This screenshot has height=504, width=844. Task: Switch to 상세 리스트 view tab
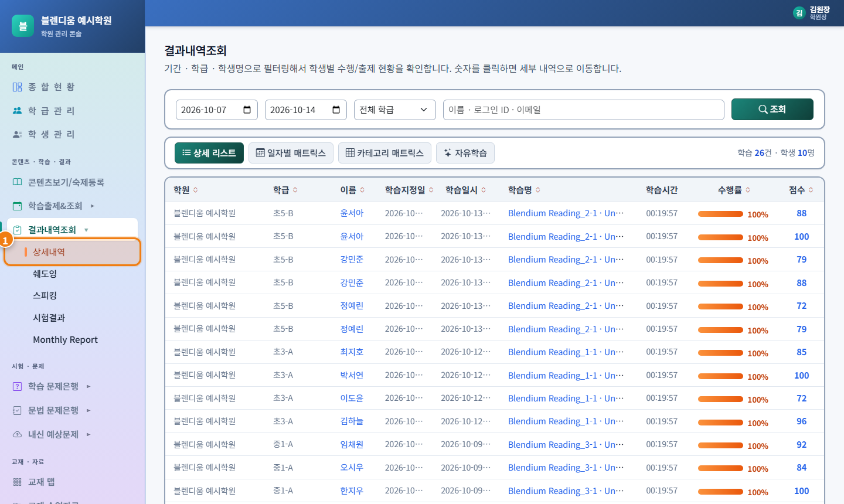209,153
